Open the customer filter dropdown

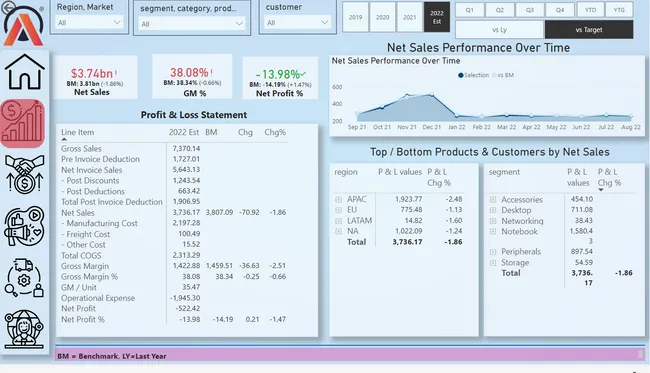coord(298,22)
